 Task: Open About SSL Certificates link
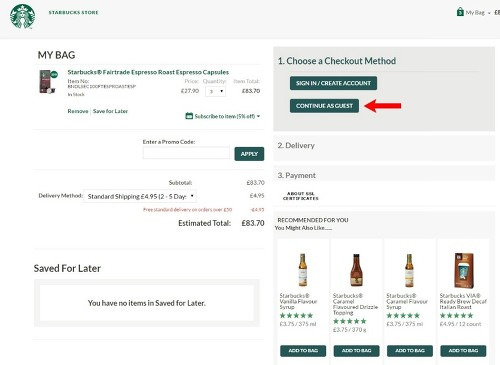click(x=301, y=196)
